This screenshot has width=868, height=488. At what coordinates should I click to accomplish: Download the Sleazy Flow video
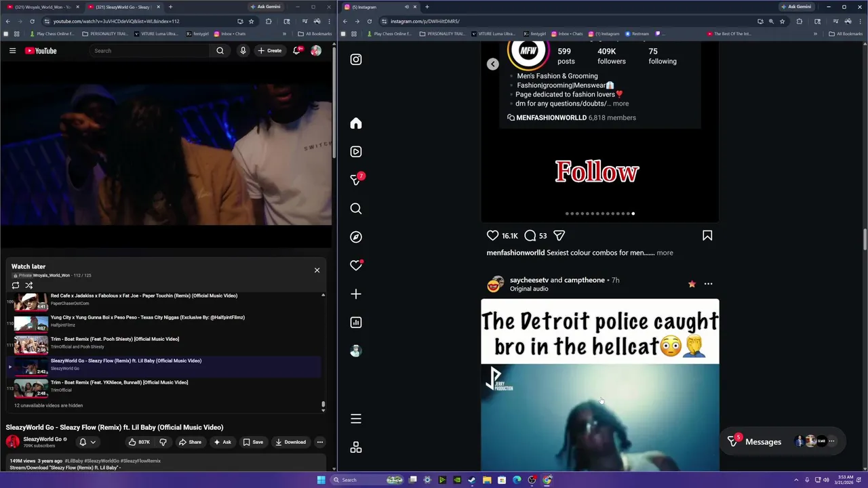(290, 442)
